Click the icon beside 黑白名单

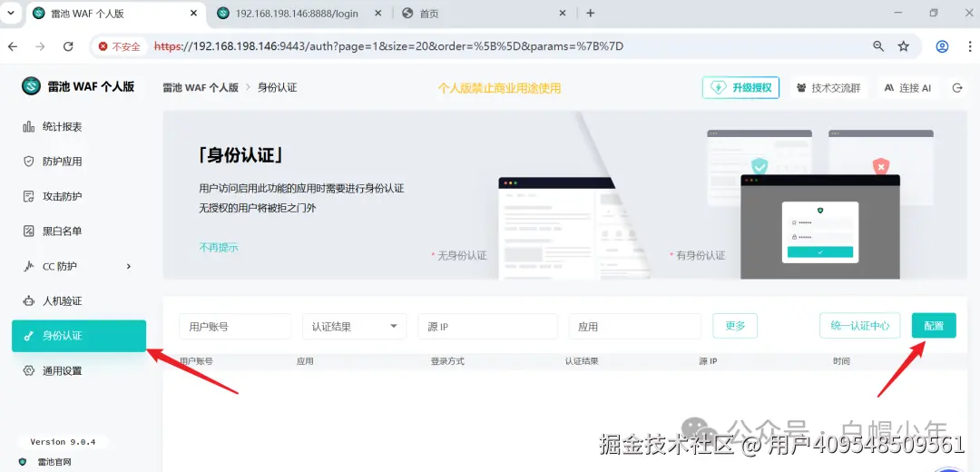pyautogui.click(x=29, y=231)
